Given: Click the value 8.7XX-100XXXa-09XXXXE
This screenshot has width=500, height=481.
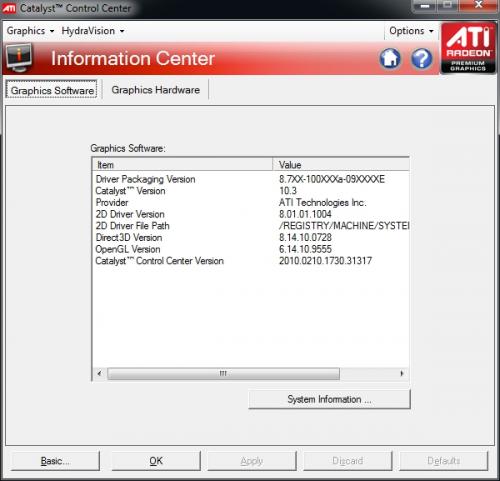Looking at the screenshot, I should coord(332,179).
